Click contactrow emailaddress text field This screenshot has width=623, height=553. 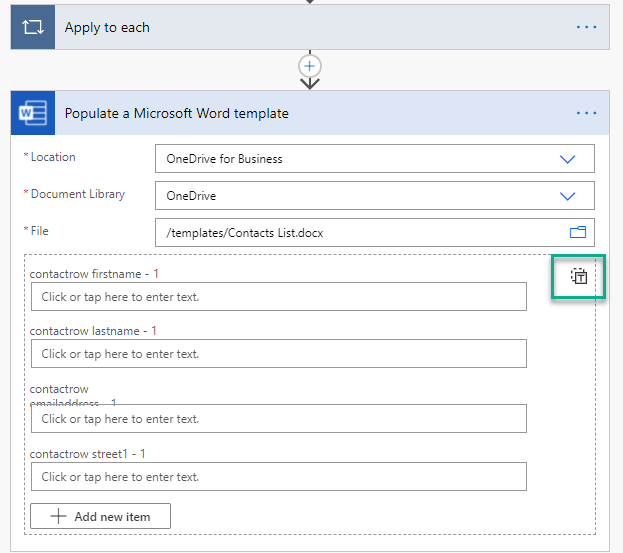279,418
